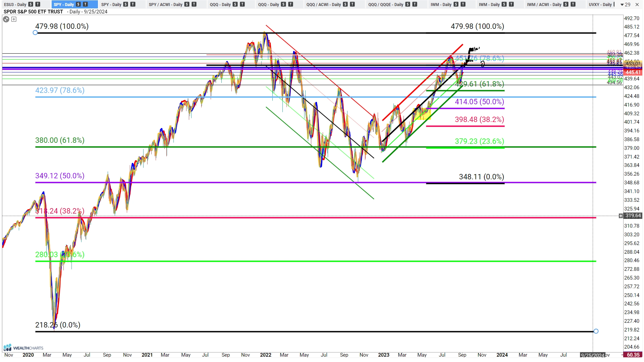
Task: Open the UVXY - Daily tab
Action: click(x=600, y=4)
